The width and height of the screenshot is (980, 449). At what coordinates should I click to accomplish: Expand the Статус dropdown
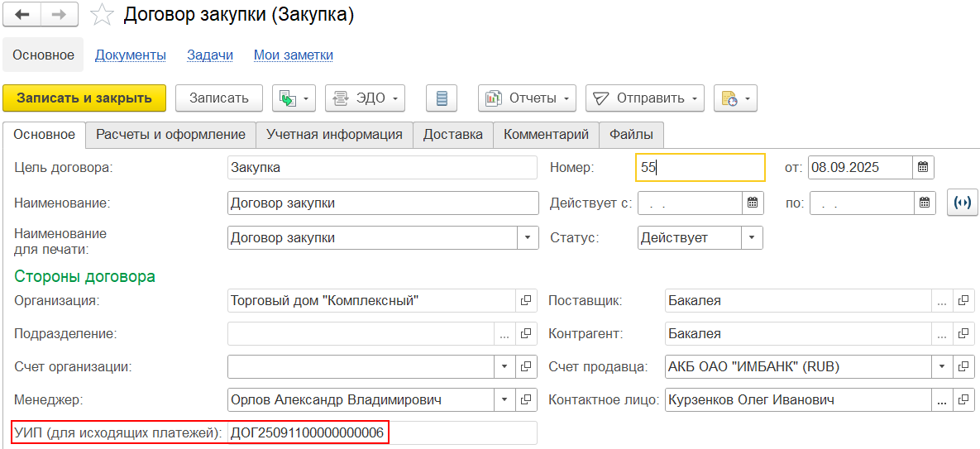click(x=752, y=238)
